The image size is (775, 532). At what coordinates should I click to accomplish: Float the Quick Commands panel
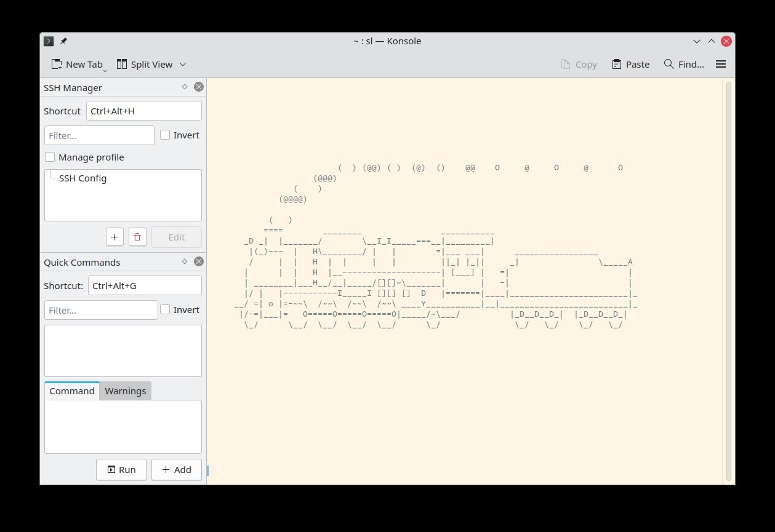pos(184,261)
